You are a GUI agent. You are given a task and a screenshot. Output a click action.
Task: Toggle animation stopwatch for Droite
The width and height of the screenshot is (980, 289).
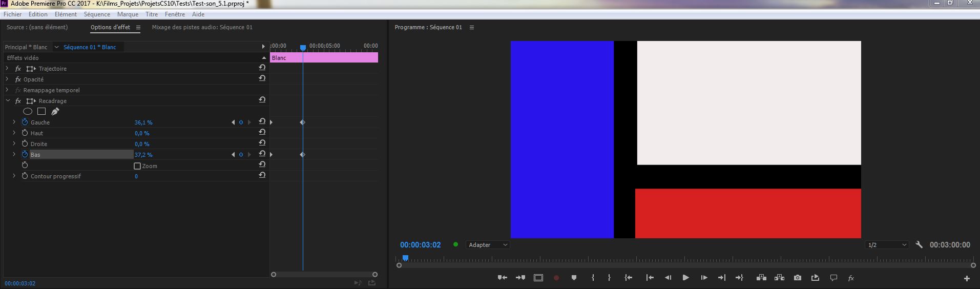[25, 143]
